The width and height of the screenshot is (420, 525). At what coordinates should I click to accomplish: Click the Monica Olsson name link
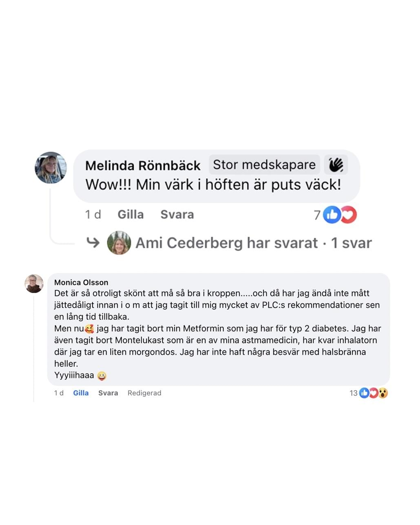(x=81, y=282)
